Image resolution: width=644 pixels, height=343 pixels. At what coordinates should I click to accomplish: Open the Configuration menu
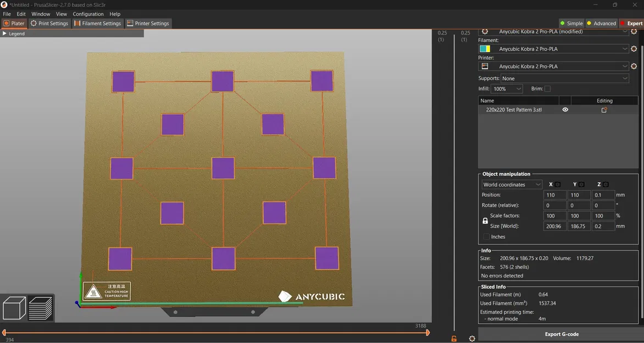pyautogui.click(x=88, y=14)
